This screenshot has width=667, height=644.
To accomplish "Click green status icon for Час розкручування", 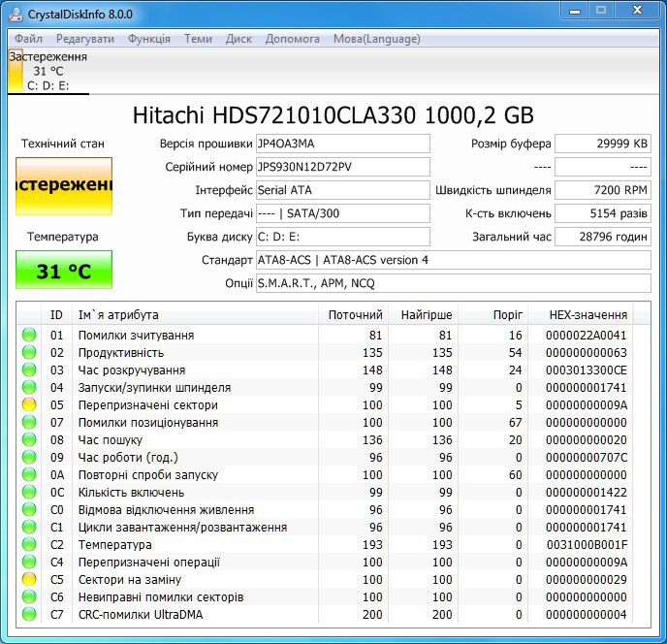I will coord(29,370).
